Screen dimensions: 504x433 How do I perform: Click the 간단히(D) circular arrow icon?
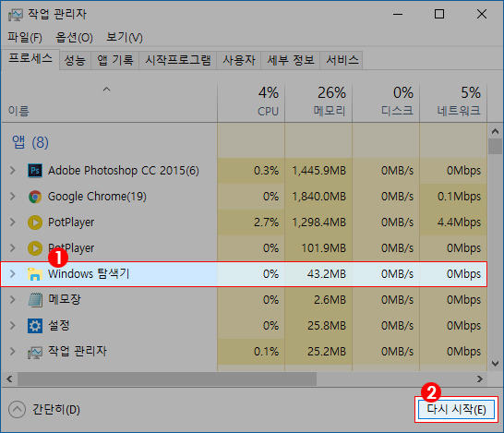pyautogui.click(x=17, y=410)
